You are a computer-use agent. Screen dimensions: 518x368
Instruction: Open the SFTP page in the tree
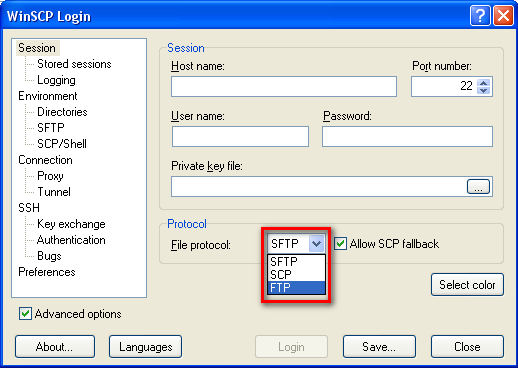point(51,128)
